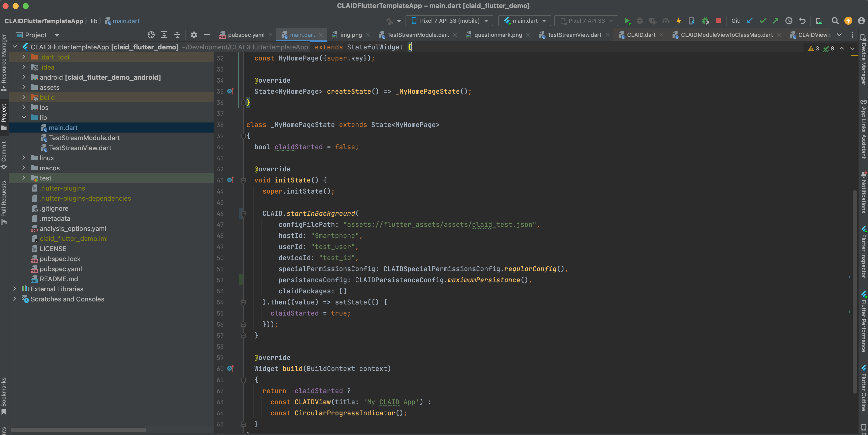Open main.dart run configuration dropdown
868x435 pixels.
click(525, 21)
